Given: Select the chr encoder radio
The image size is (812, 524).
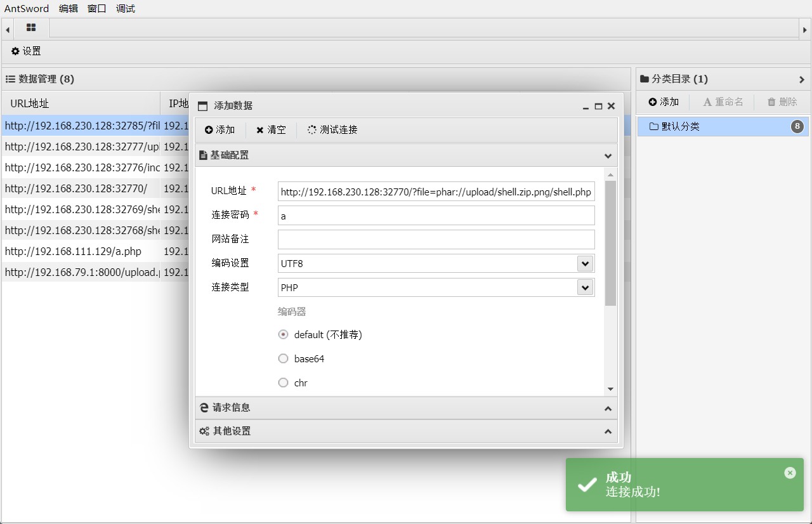Looking at the screenshot, I should 284,383.
